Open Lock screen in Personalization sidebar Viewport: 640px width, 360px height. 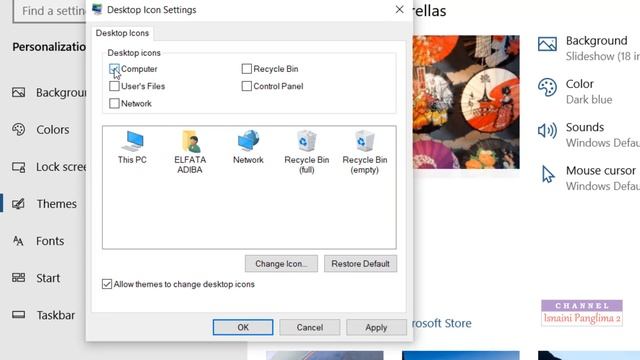44,167
